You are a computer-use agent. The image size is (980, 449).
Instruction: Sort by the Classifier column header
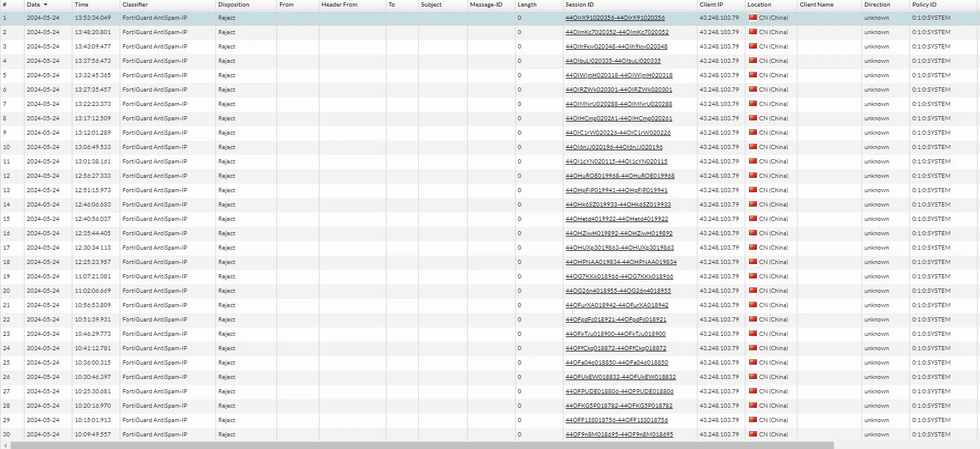pos(135,5)
